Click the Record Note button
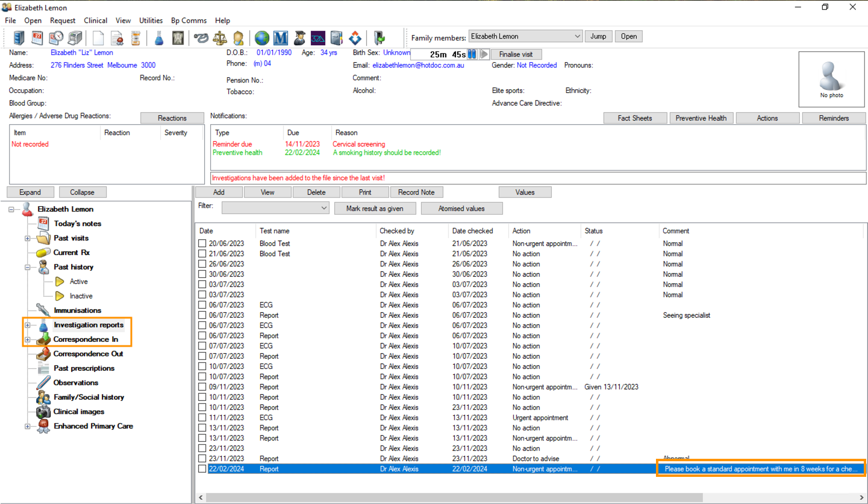Image resolution: width=868 pixels, height=504 pixels. coord(416,192)
